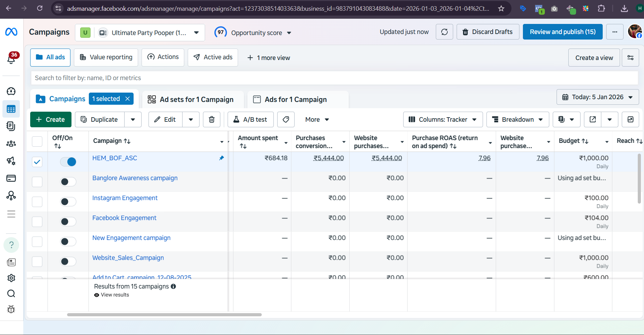
Task: Open the Today: 5 Jan 2026 date picker
Action: tap(597, 97)
